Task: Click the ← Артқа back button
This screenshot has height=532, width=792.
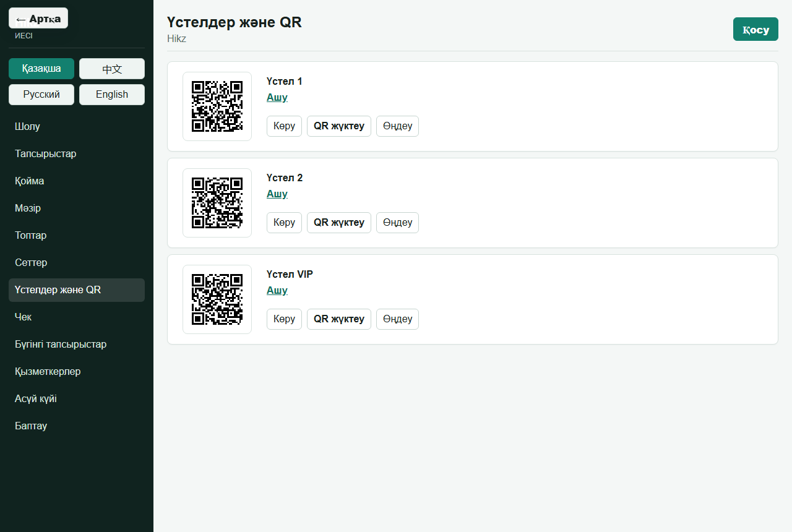Action: coord(38,18)
